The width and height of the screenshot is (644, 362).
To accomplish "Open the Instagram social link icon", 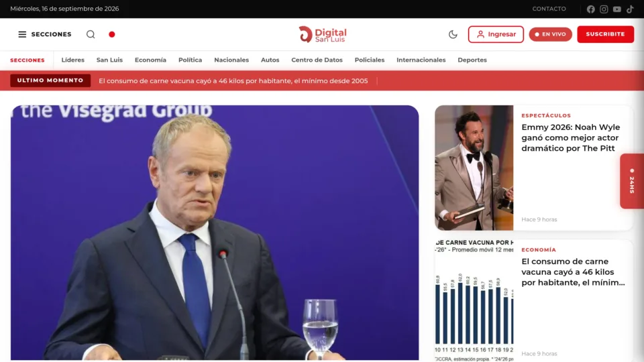I will (x=604, y=9).
